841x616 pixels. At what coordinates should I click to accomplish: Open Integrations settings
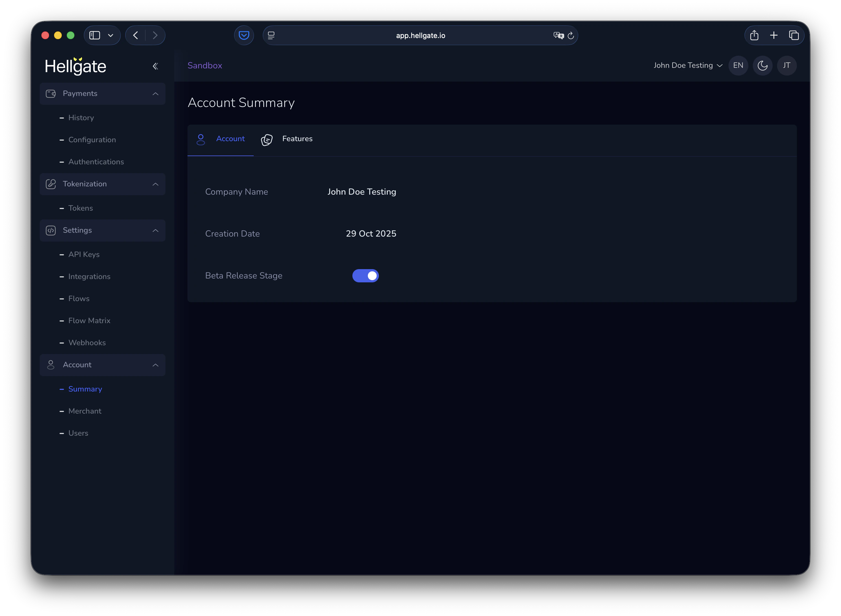tap(89, 276)
